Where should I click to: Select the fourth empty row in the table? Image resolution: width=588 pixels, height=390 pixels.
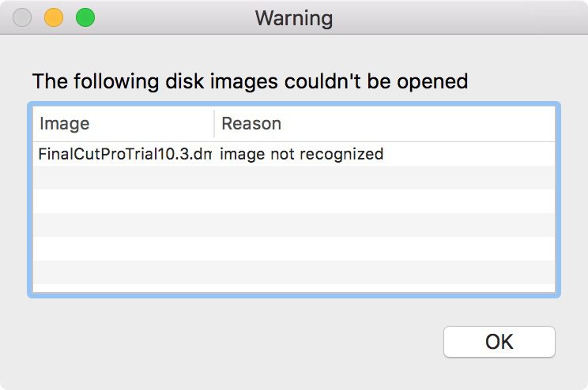(293, 249)
